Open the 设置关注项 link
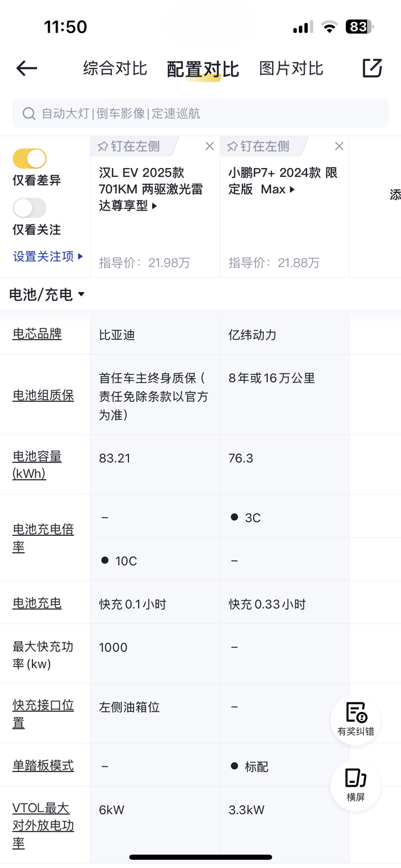This screenshot has width=401, height=868. pos(48,256)
